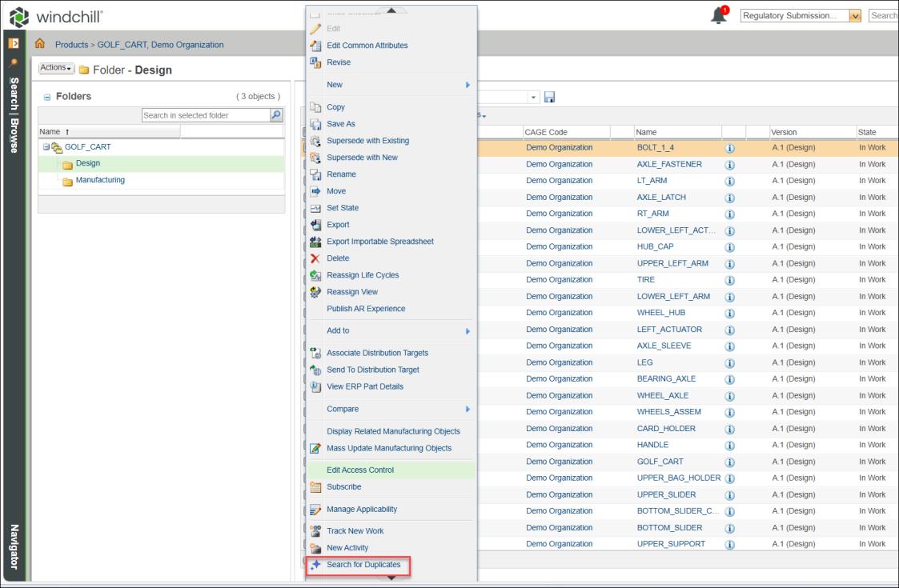
Task: Open the Search | Browse side tab
Action: tap(14, 114)
